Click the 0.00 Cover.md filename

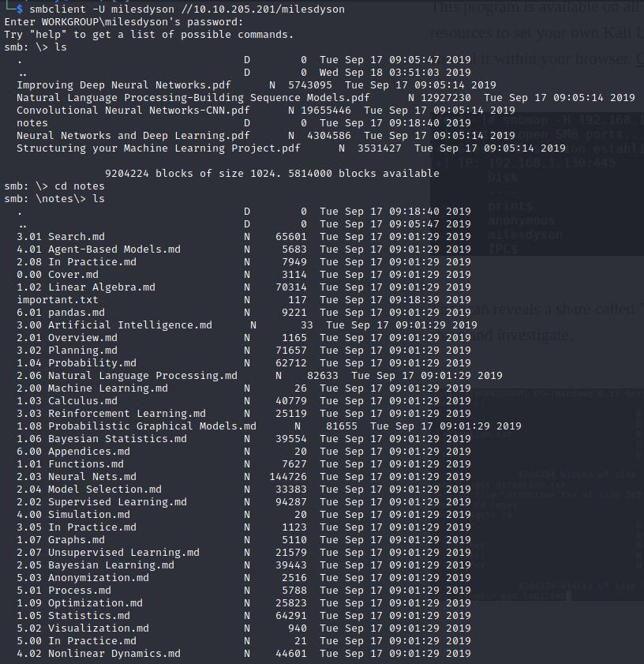(57, 275)
